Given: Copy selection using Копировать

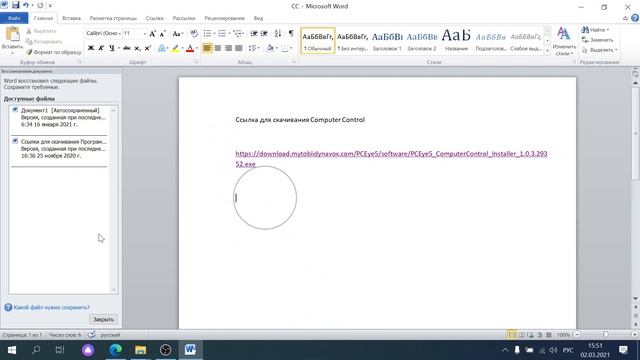Looking at the screenshot, I should 44,42.
